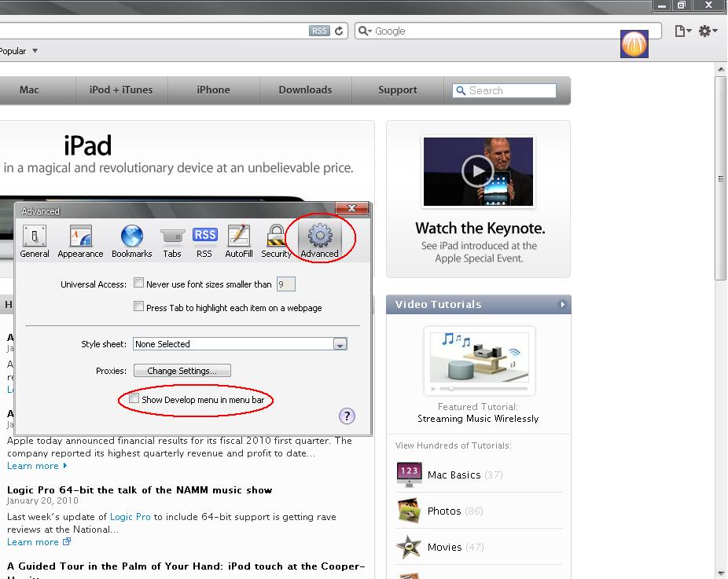Open RSS preferences pane icon
728x579 pixels.
(204, 240)
